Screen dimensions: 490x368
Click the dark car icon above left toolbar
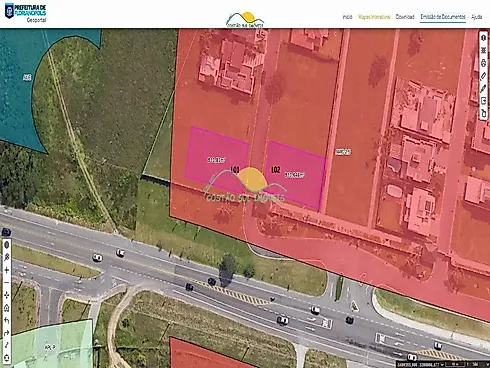(x=6, y=232)
